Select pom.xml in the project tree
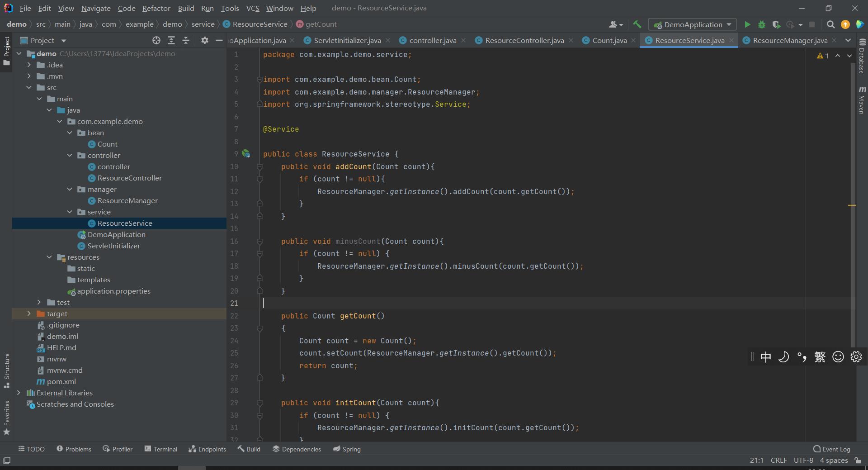The image size is (868, 470). [61, 381]
